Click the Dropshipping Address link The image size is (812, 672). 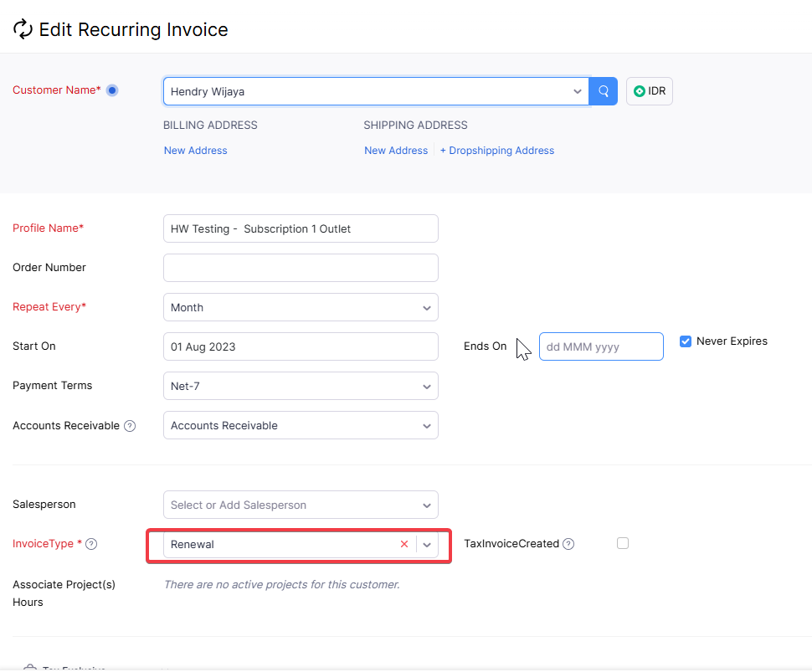click(x=497, y=150)
